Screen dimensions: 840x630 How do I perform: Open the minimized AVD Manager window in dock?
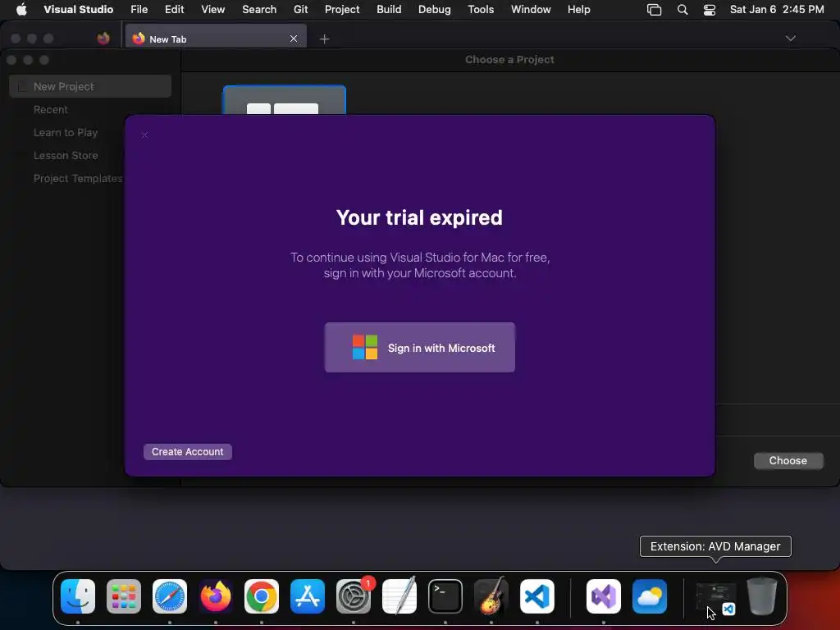[715, 597]
